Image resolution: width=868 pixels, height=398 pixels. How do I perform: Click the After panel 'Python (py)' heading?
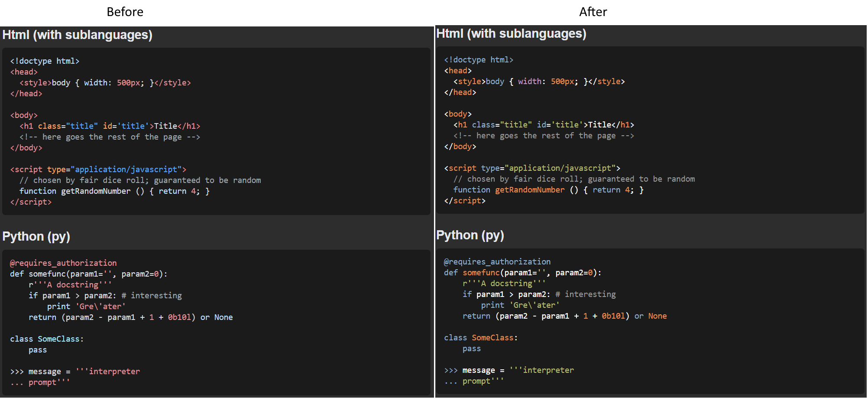click(x=470, y=235)
